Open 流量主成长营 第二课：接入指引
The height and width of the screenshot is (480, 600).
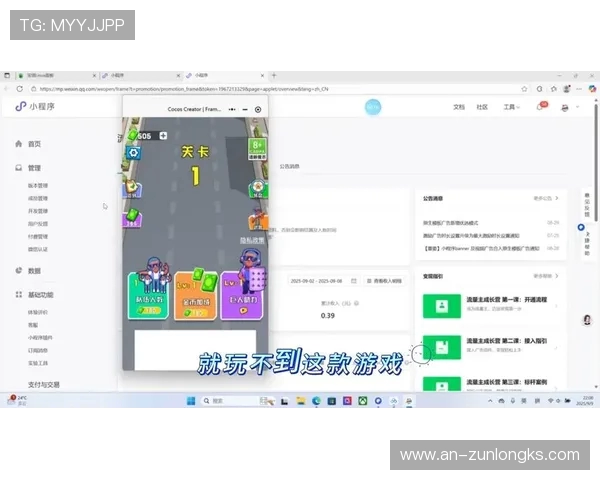(x=490, y=347)
